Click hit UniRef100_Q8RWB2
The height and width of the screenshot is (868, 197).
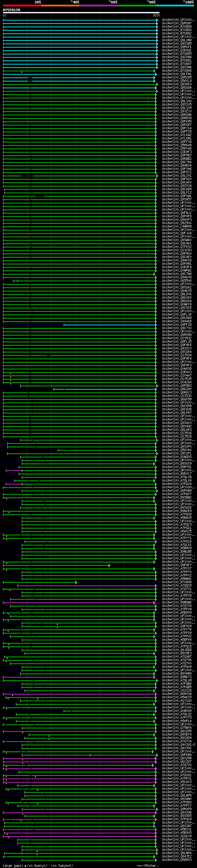click(x=177, y=159)
